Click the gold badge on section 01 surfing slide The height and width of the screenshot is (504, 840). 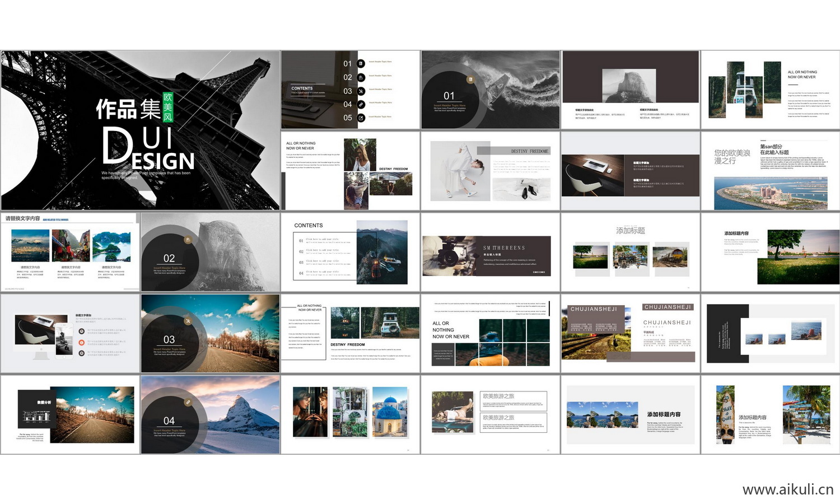click(470, 80)
